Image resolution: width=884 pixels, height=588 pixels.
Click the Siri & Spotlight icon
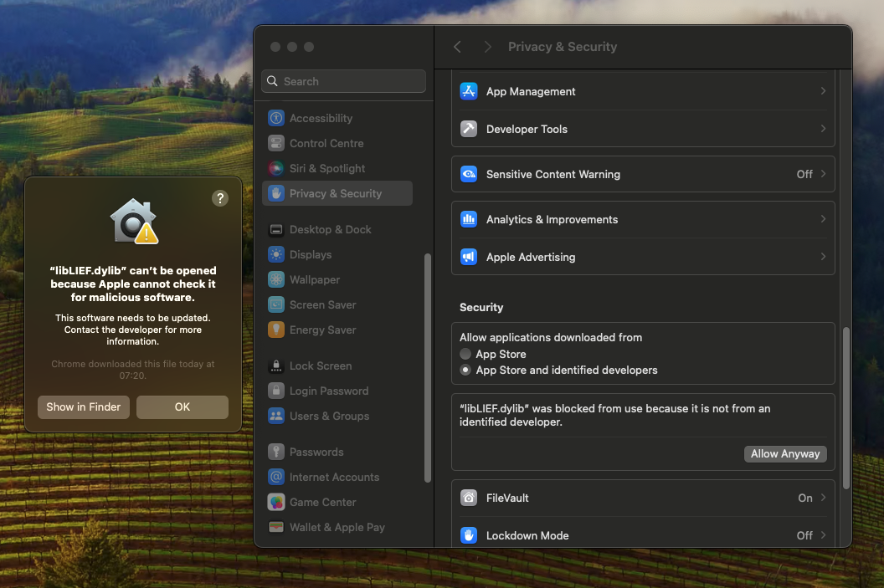275,168
